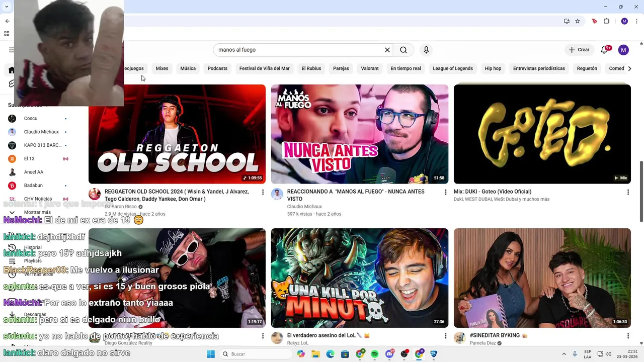Open options for REGGAETON OLD SCHOOL 2024 video
The image size is (644, 362).
coord(263,192)
